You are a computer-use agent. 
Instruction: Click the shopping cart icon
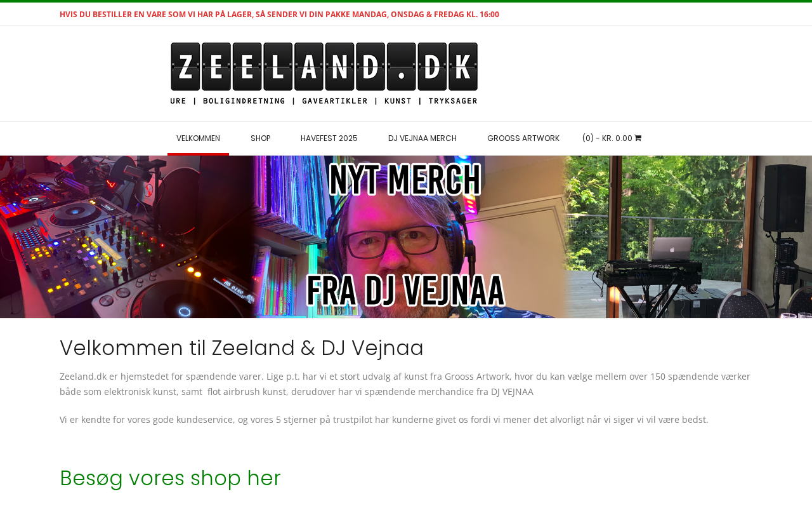638,138
